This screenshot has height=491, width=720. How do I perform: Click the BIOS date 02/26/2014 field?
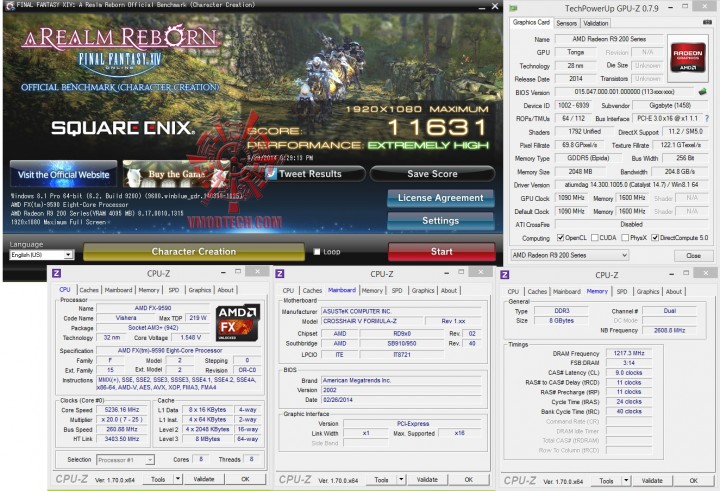402,400
